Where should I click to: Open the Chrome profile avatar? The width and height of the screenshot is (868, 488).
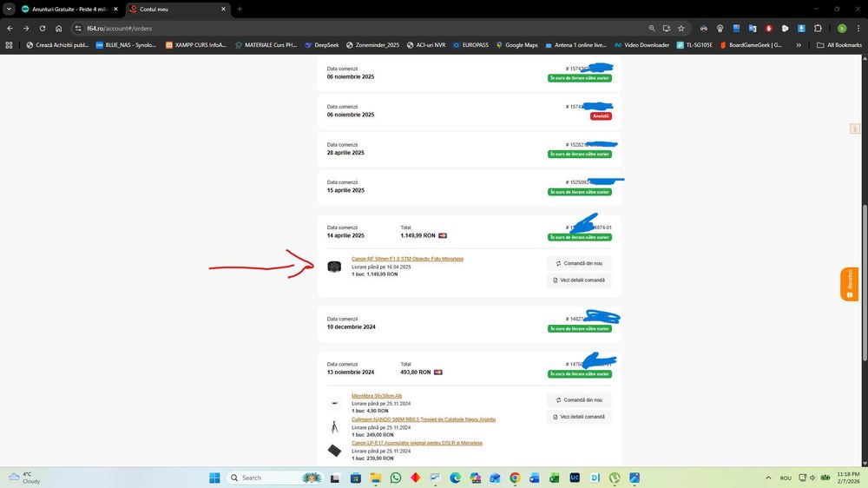coord(842,29)
